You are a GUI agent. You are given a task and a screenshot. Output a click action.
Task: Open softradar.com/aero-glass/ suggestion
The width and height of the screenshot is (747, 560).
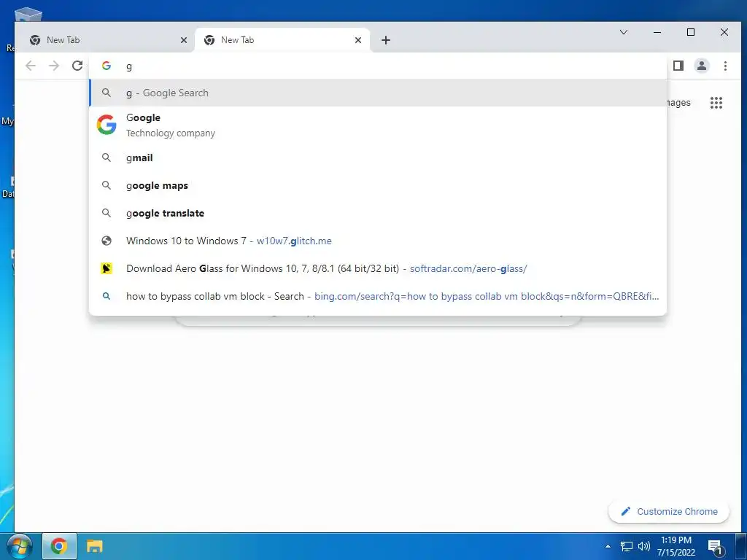click(378, 268)
